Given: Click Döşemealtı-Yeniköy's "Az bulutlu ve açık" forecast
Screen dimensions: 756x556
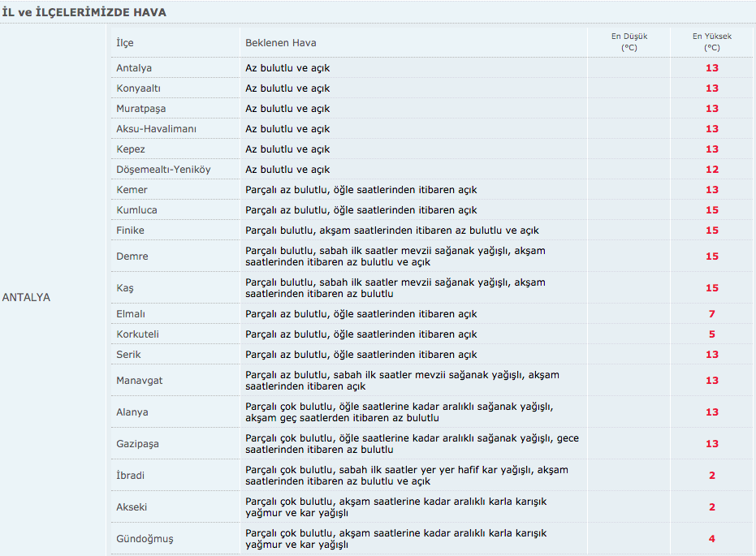Looking at the screenshot, I should tap(287, 169).
